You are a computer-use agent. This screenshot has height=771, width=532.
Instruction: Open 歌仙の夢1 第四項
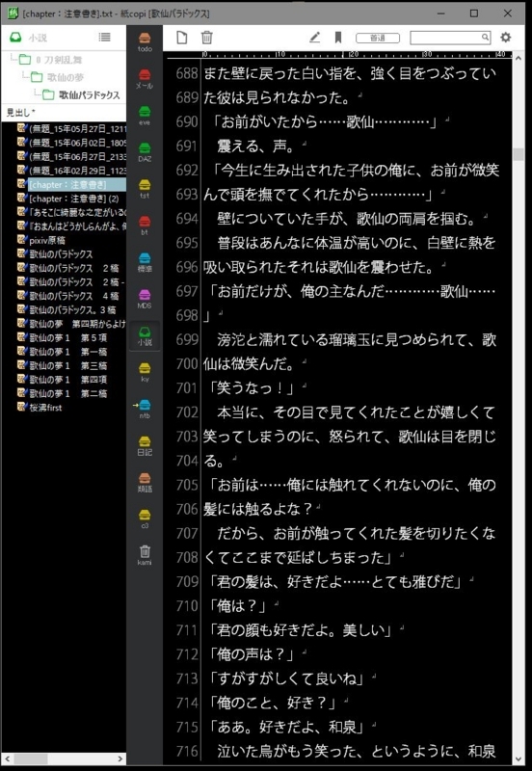point(63,379)
